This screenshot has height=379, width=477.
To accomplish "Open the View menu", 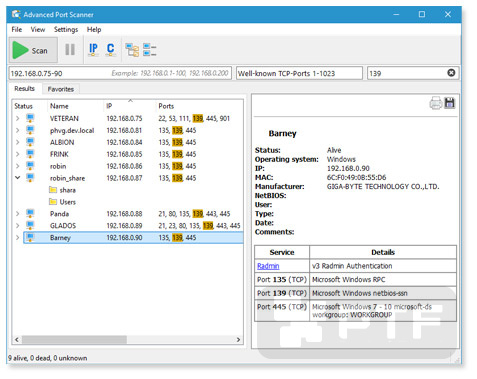I will tap(38, 29).
